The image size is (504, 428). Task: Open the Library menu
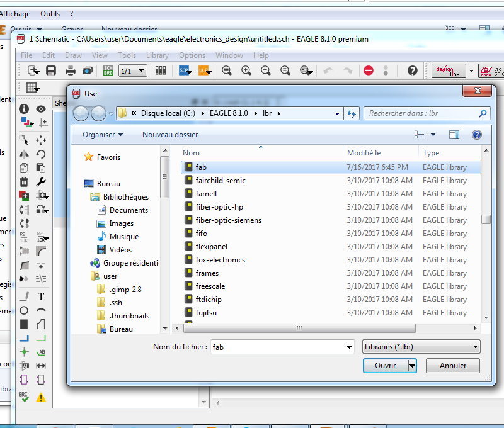point(157,55)
